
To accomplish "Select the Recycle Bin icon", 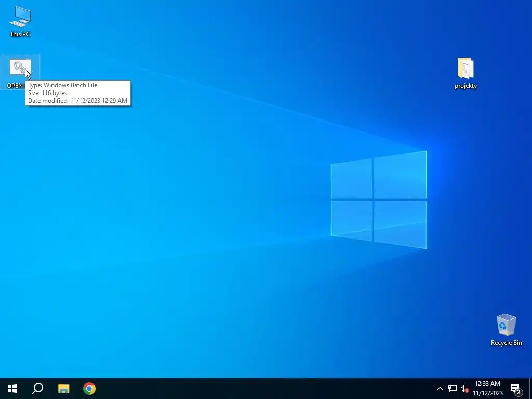I will click(x=506, y=330).
